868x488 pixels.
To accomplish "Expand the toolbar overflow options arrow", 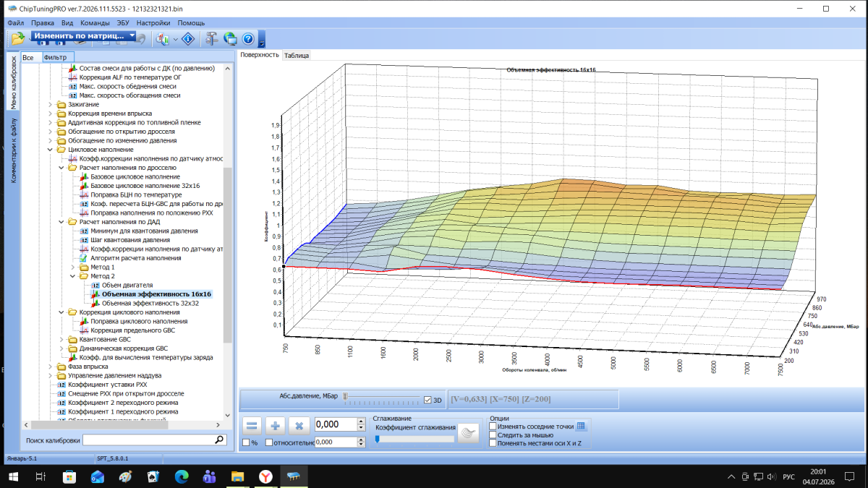I will click(x=262, y=40).
